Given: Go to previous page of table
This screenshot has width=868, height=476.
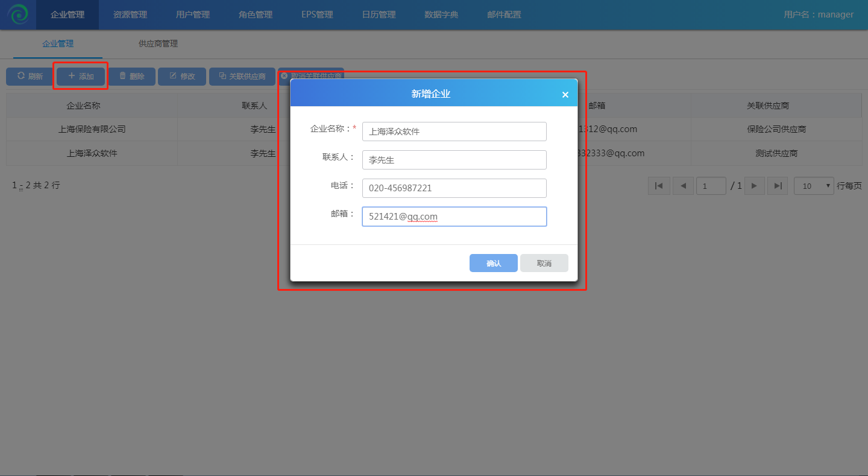Looking at the screenshot, I should tap(683, 186).
